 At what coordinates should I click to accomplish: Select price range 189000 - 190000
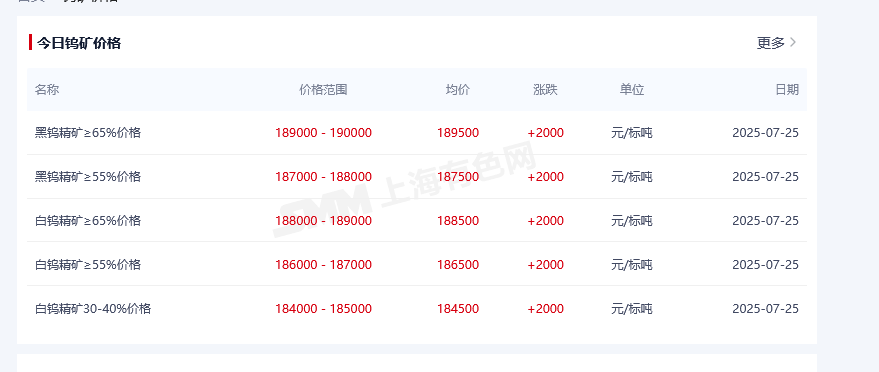[x=323, y=133]
